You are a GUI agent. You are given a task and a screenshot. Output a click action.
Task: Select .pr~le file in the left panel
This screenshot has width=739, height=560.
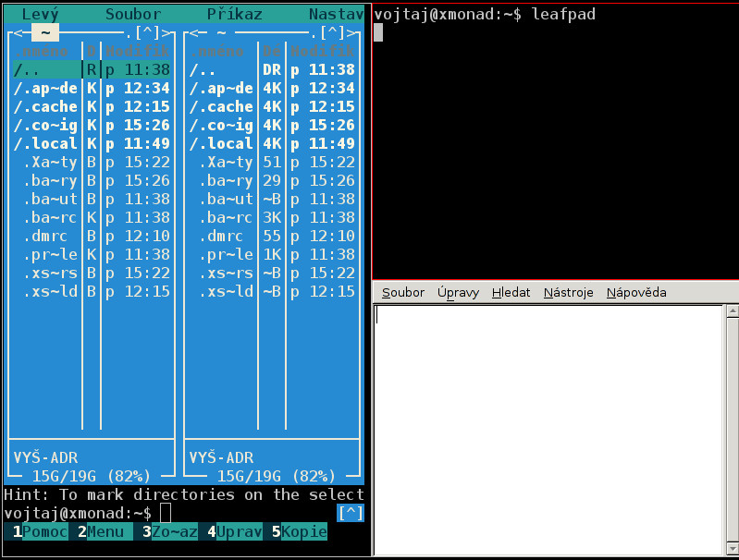[x=92, y=254]
